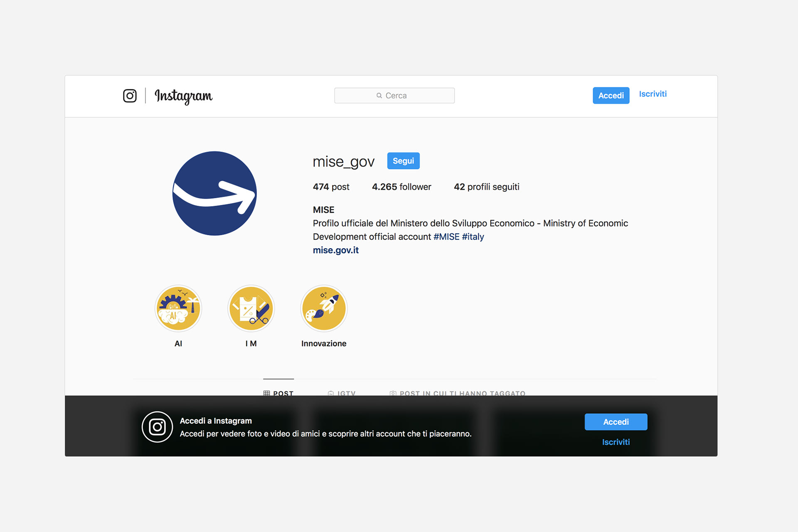The width and height of the screenshot is (798, 532).
Task: Open the 4.265 follower list
Action: coord(401,187)
